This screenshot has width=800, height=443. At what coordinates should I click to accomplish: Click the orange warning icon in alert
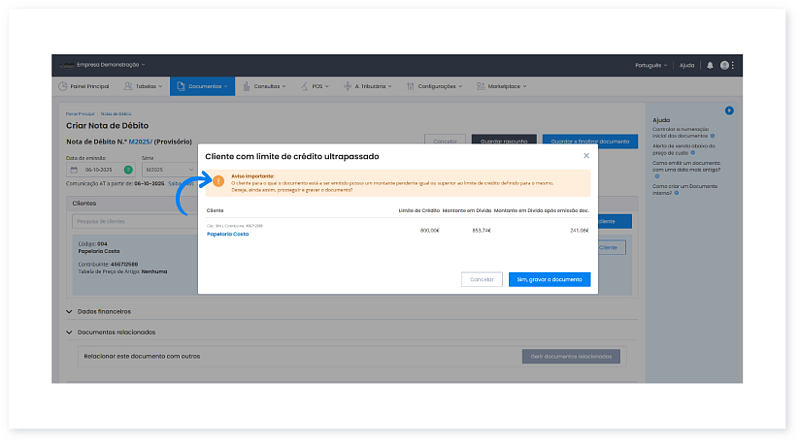217,182
